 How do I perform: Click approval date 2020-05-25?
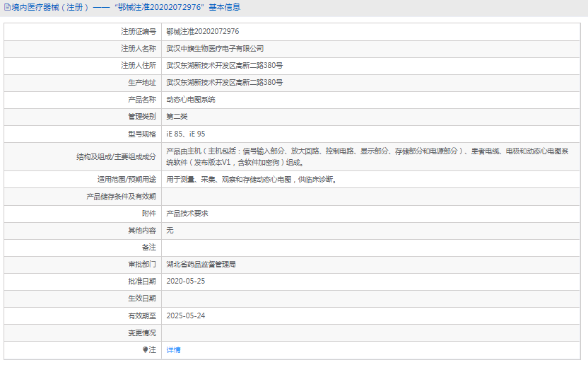[x=186, y=282]
